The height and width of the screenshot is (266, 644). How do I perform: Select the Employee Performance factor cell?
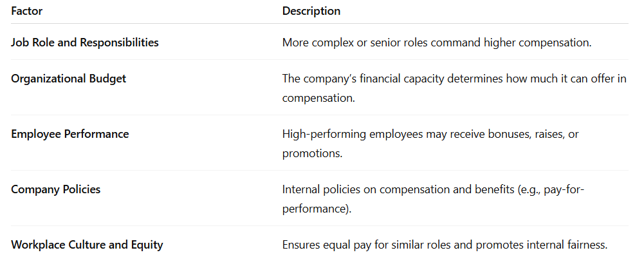[70, 134]
